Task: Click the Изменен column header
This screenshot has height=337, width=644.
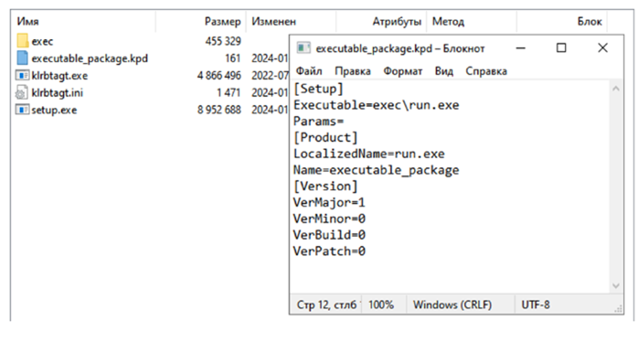Action: [274, 22]
